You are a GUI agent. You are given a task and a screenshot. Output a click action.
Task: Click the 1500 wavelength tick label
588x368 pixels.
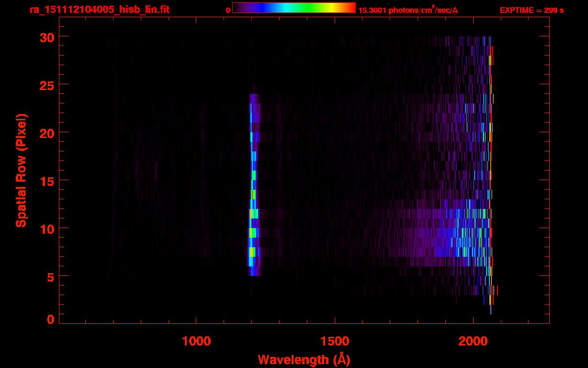[335, 341]
